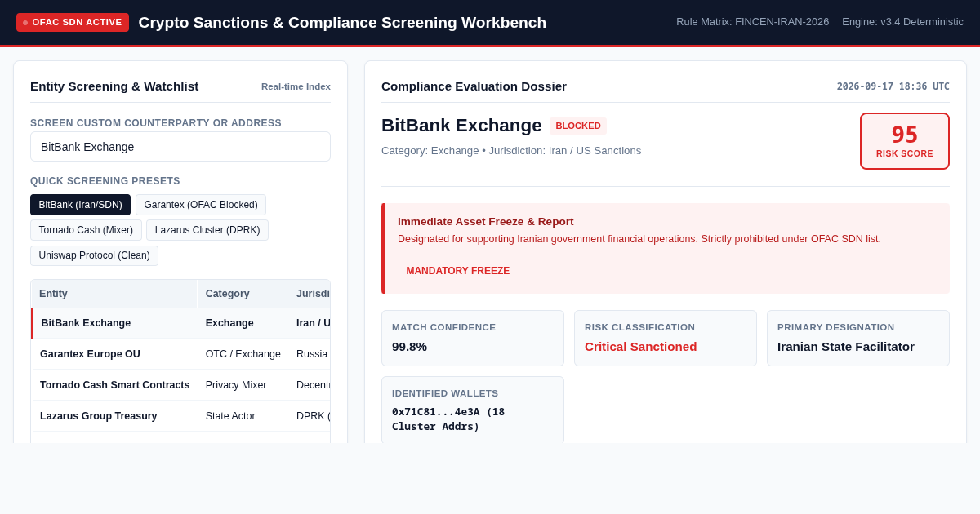Open the Tornado Cash Smart Contracts row
980x514 pixels.
tap(180, 385)
